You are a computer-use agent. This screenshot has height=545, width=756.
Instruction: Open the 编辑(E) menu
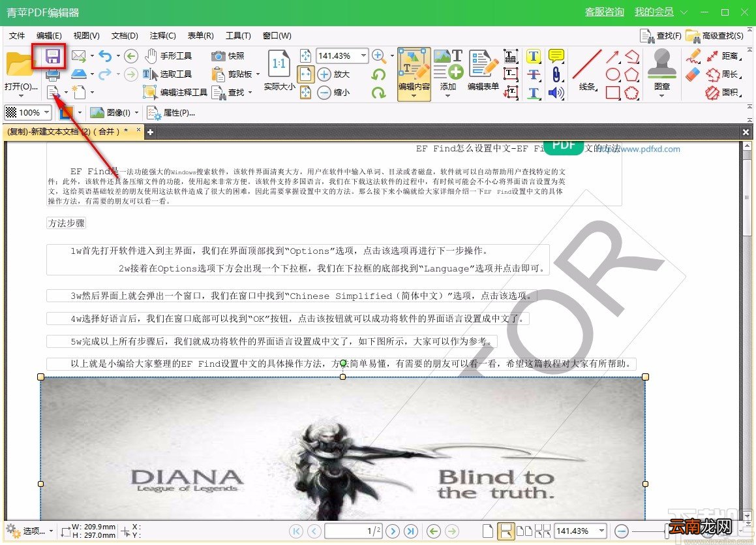49,36
